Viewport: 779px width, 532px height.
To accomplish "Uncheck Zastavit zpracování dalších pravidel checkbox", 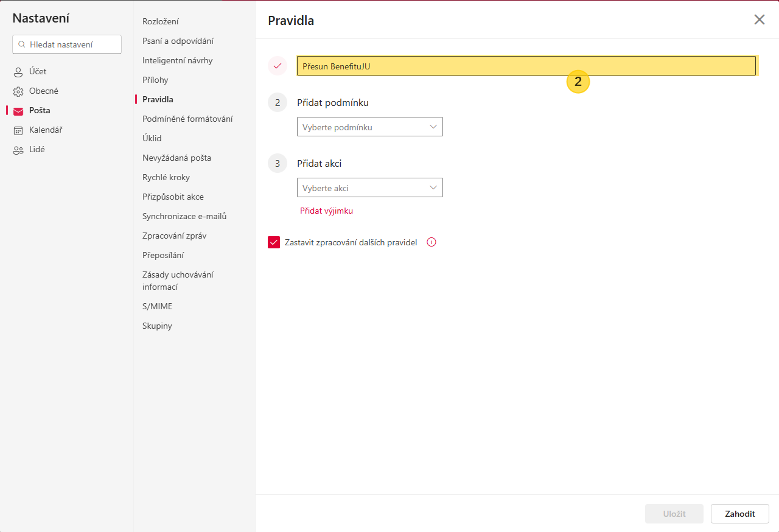I will [x=274, y=242].
